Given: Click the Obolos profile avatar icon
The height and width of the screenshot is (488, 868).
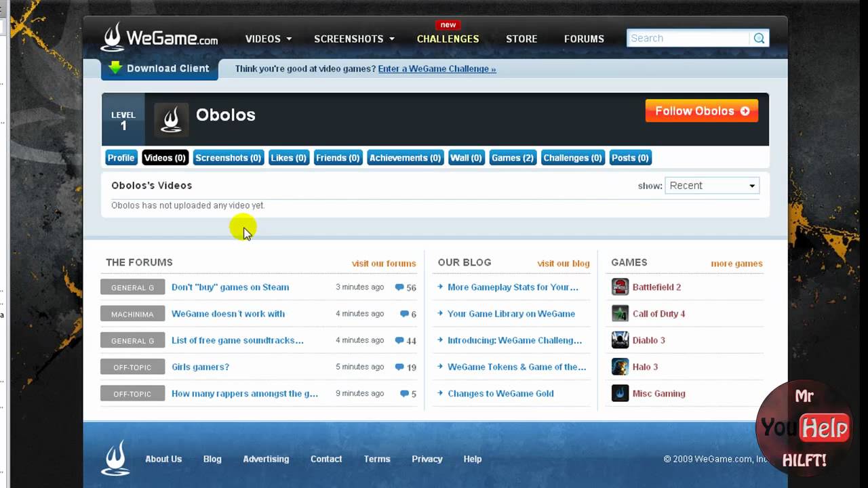Looking at the screenshot, I should (171, 119).
